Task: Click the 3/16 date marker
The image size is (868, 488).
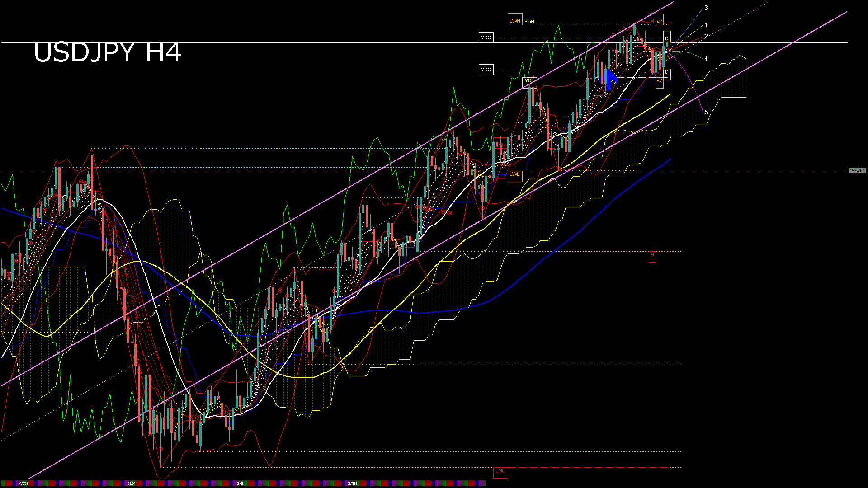Action: (x=352, y=483)
